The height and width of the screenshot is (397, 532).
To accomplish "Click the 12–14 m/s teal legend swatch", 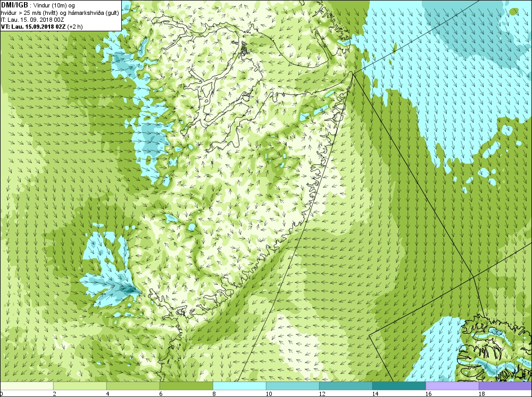I will (346, 386).
